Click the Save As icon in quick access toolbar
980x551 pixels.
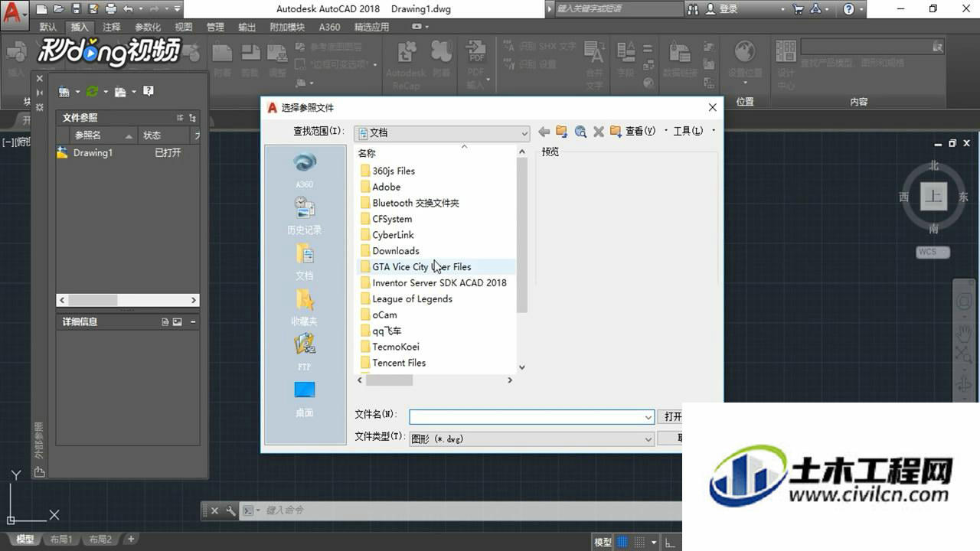click(x=93, y=9)
